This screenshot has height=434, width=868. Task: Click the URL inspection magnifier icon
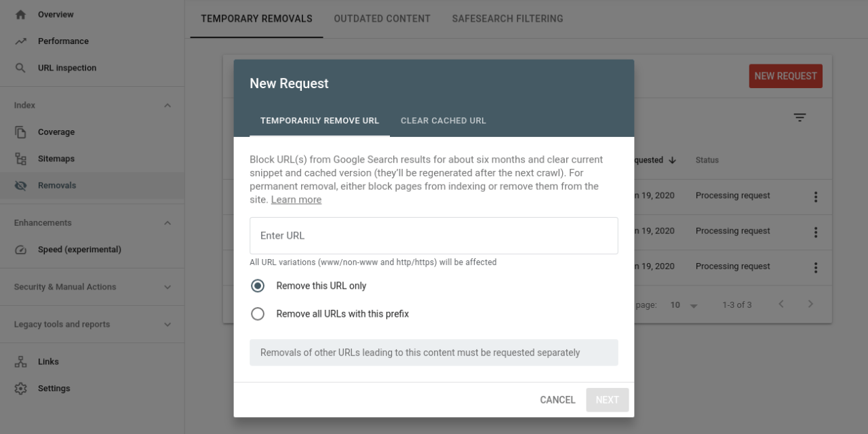click(20, 68)
